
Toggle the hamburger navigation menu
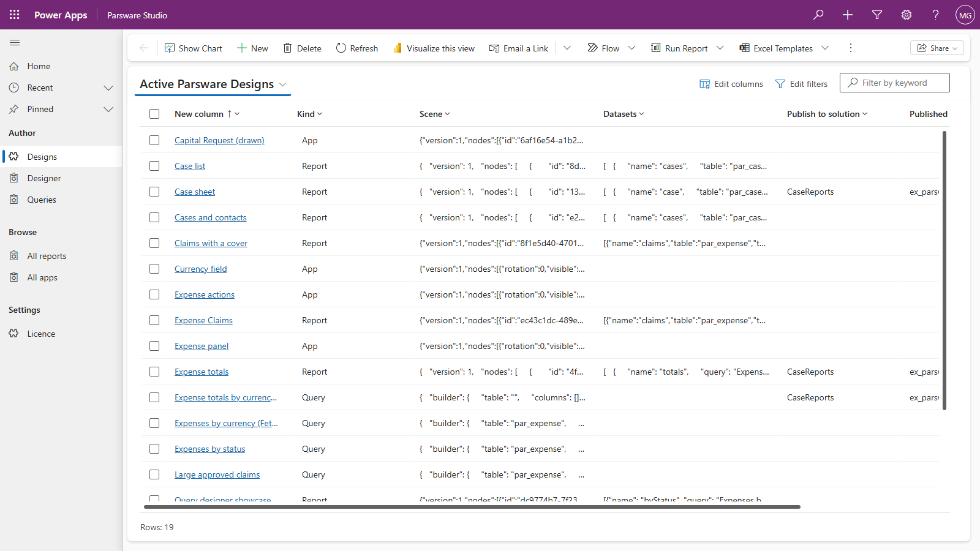pos(15,42)
